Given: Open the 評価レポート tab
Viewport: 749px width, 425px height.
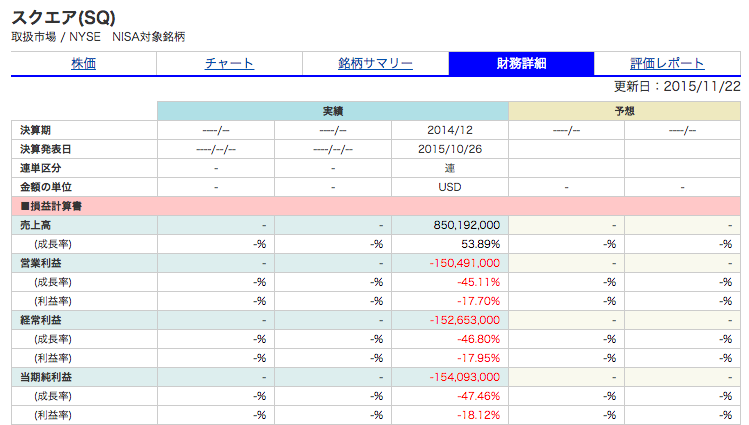Looking at the screenshot, I should click(667, 64).
